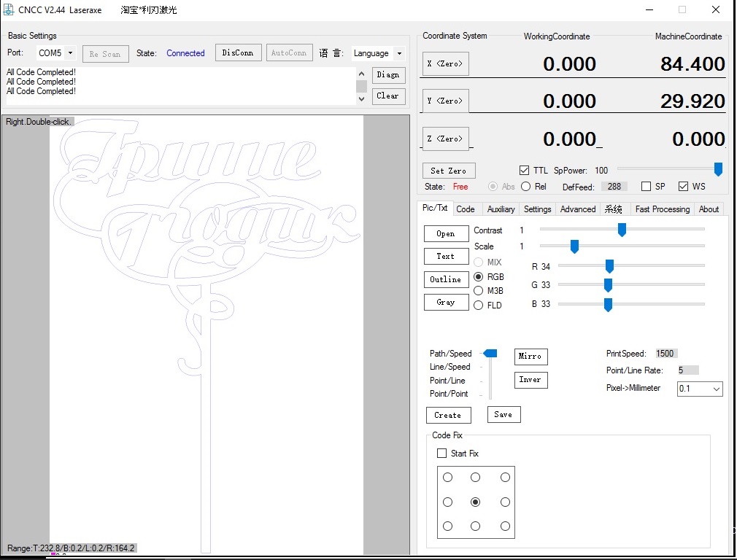Select the Rel radio button

coord(525,187)
